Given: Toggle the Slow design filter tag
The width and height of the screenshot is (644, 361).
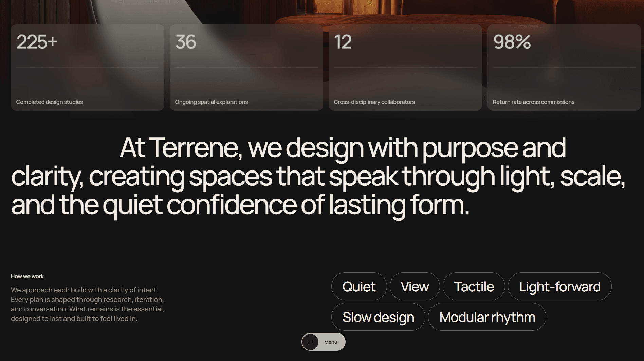Looking at the screenshot, I should 378,317.
